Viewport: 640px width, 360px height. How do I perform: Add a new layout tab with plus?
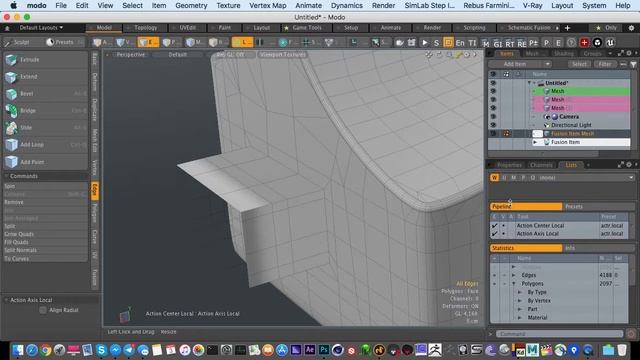[567, 28]
